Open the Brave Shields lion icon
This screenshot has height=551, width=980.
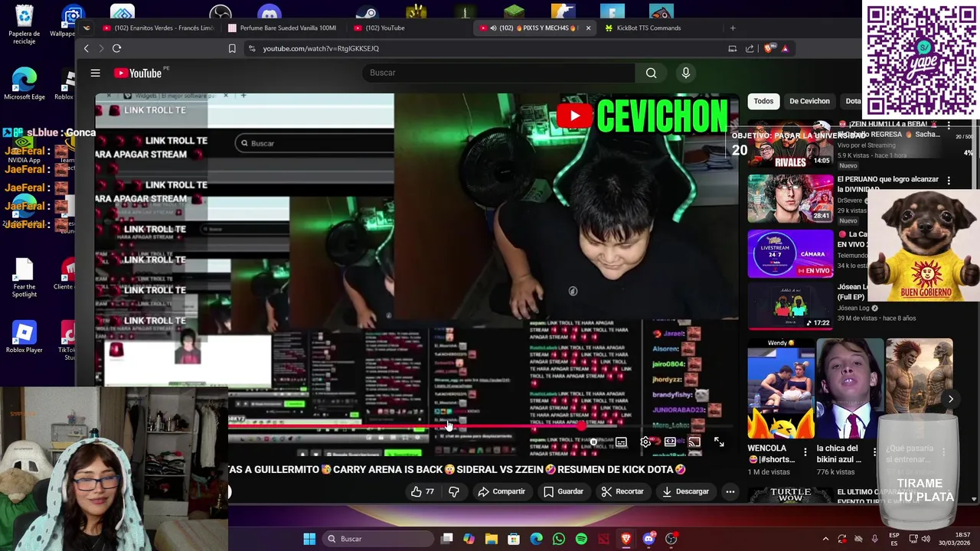769,48
